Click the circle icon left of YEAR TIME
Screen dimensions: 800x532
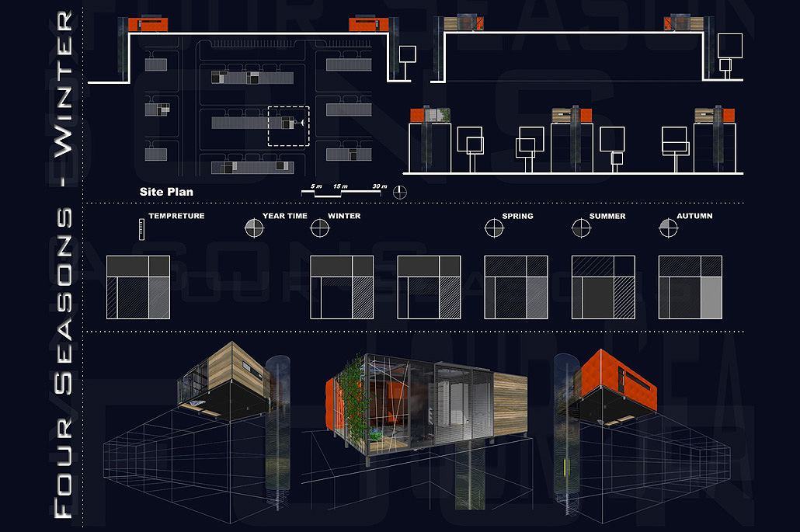tap(254, 228)
